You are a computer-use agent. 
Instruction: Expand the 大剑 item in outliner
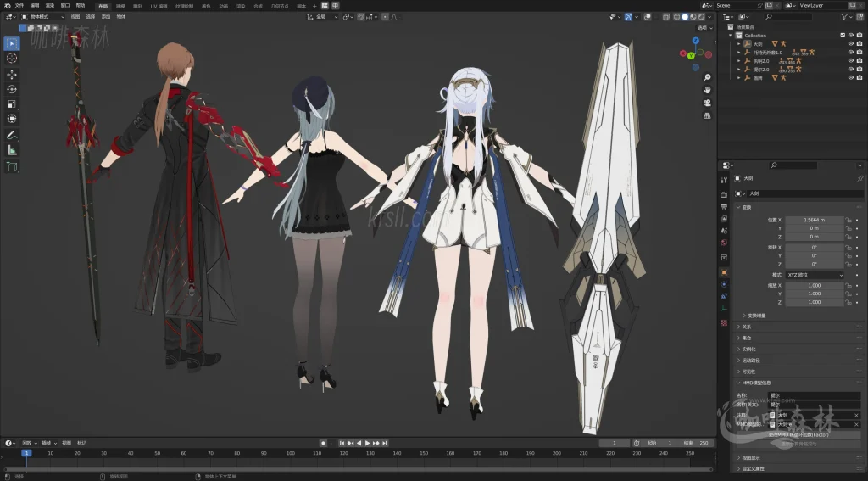(739, 44)
